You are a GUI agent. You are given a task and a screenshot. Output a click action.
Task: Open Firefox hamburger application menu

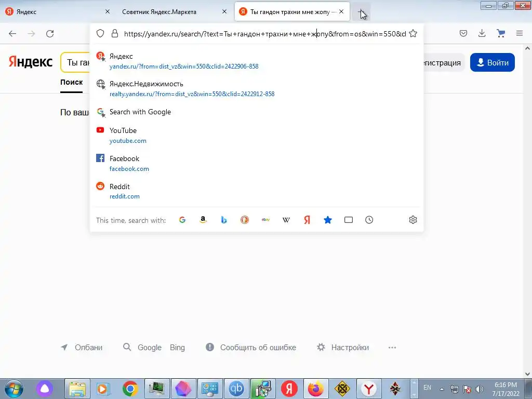click(x=520, y=33)
